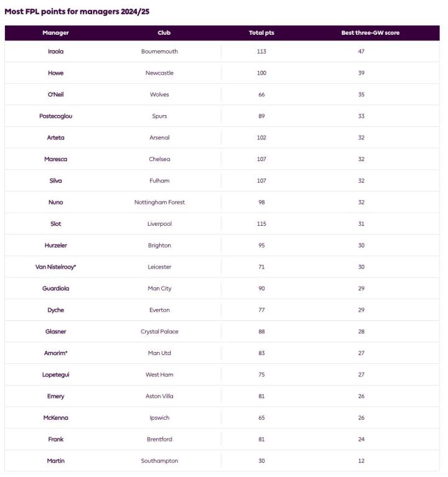Click the Club column header
Image resolution: width=448 pixels, height=477 pixels.
coord(164,33)
